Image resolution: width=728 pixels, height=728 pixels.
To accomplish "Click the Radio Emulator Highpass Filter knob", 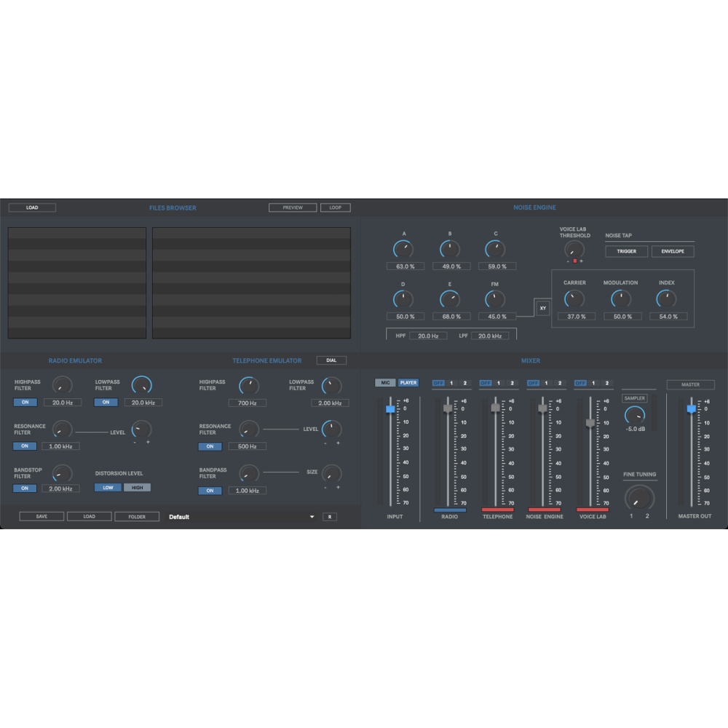I will click(x=62, y=386).
